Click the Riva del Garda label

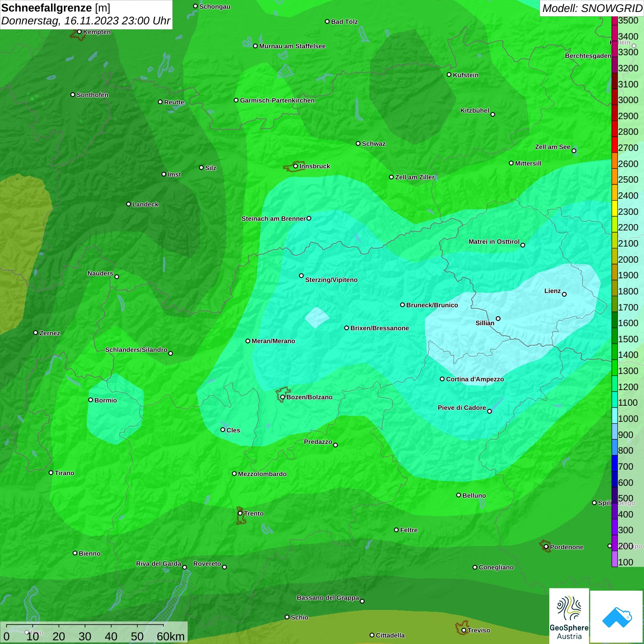[x=159, y=563]
